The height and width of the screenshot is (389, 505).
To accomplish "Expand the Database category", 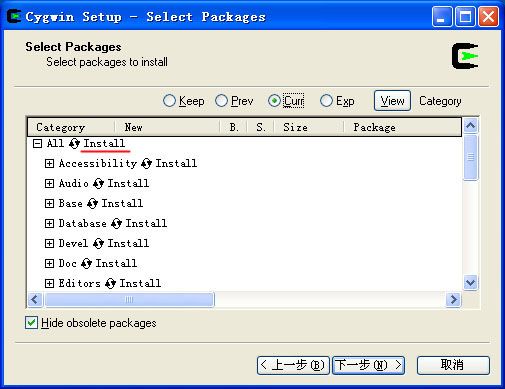I will click(x=49, y=224).
